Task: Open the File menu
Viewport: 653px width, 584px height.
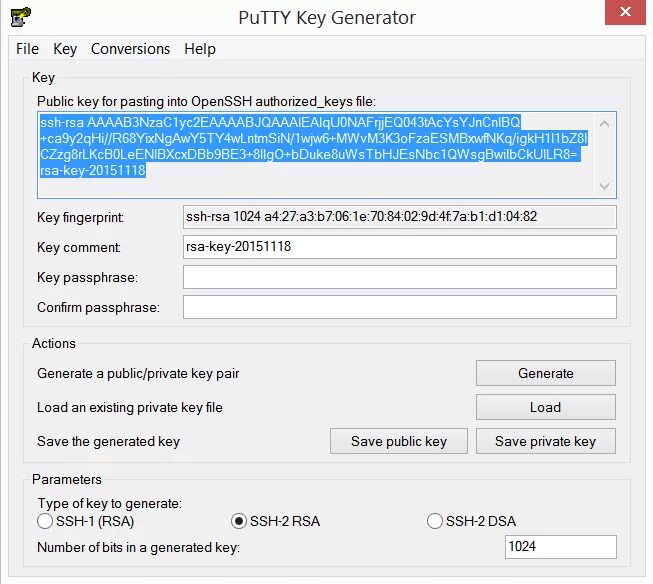Action: pyautogui.click(x=27, y=49)
